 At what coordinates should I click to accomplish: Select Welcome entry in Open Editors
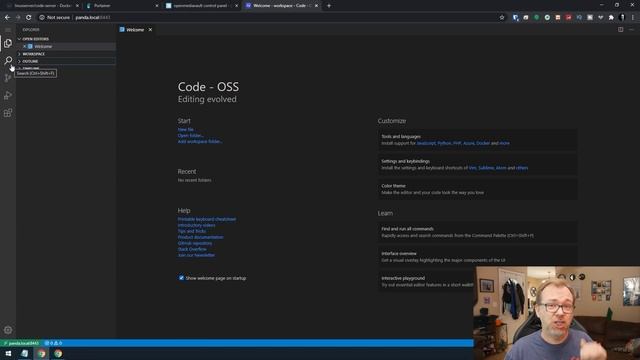66,47
